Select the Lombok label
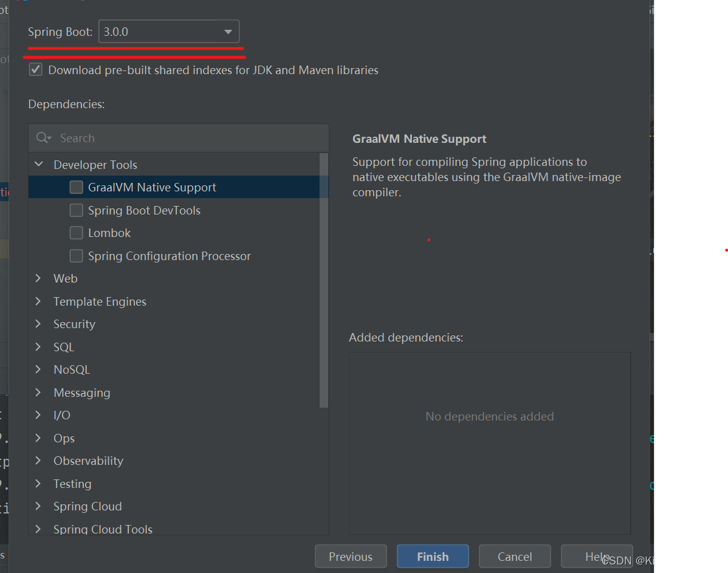Screen dimensions: 728x573 coord(109,233)
